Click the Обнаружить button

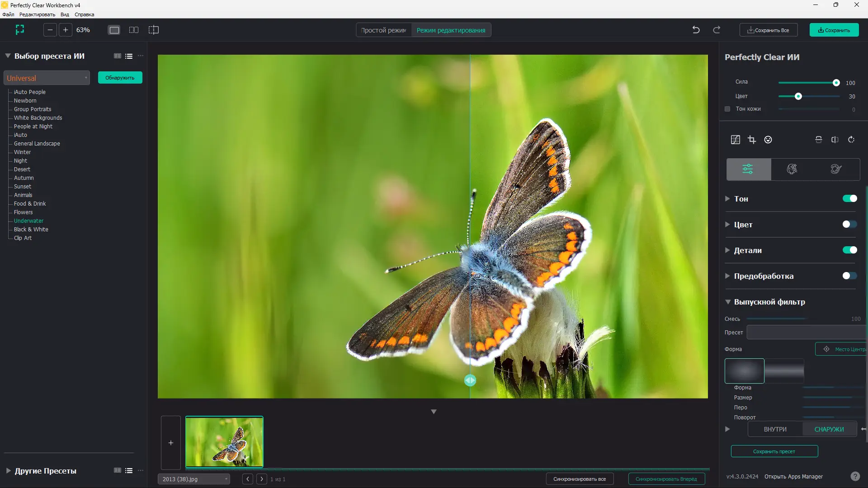120,78
